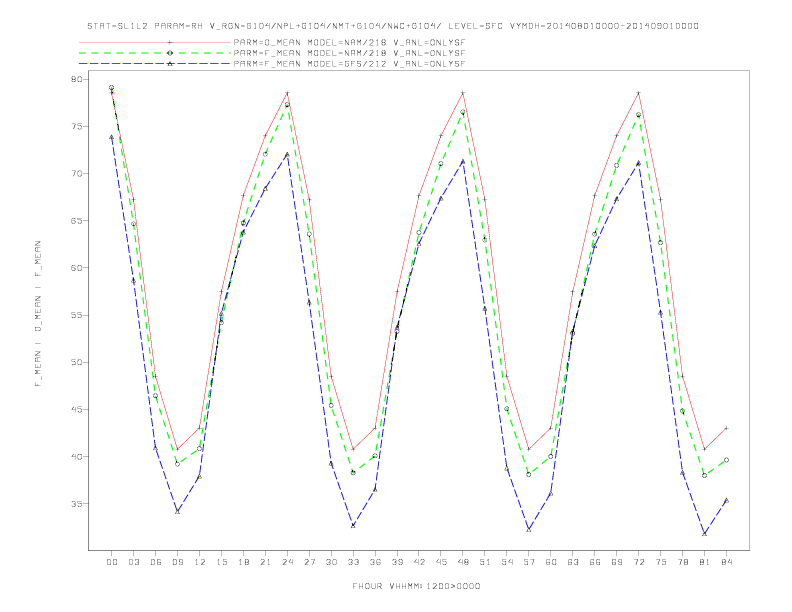Click x-axis tick label 54
The width and height of the screenshot is (792, 612).
coord(507,562)
